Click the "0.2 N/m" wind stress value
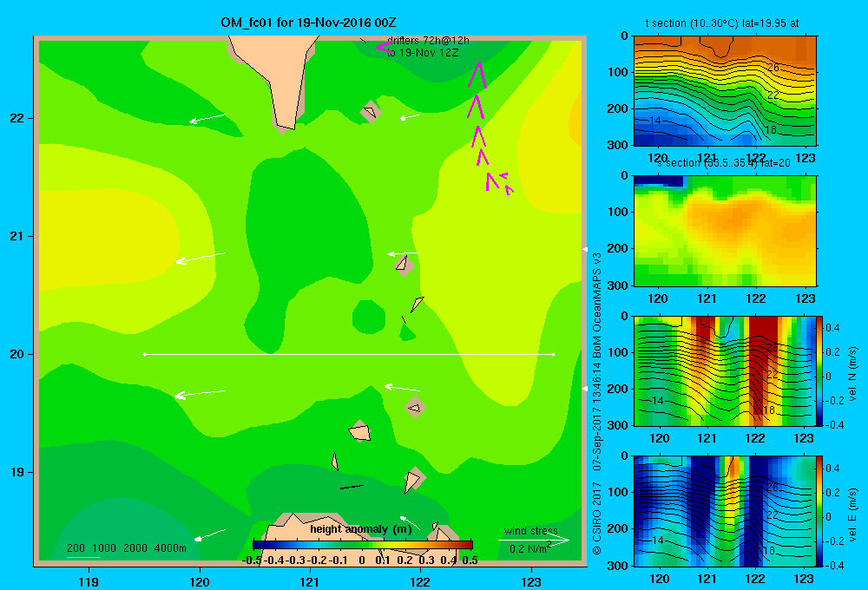The height and width of the screenshot is (590, 868). click(x=528, y=549)
